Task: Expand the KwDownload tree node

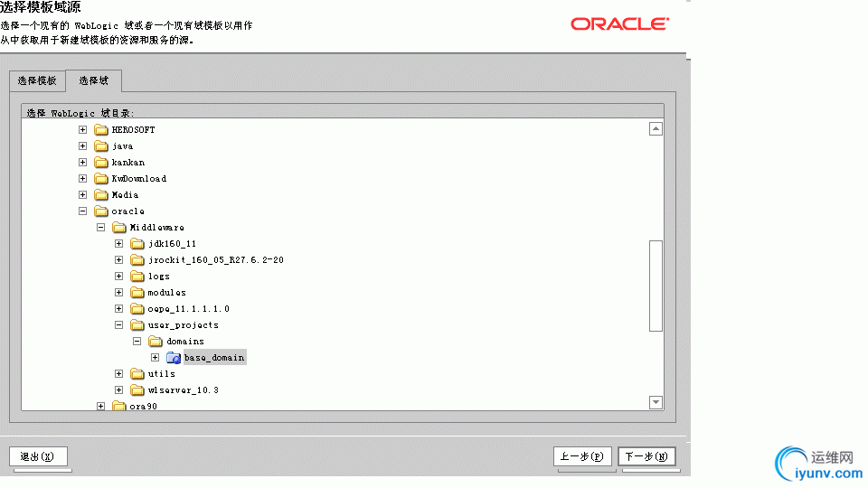Action: pos(82,178)
